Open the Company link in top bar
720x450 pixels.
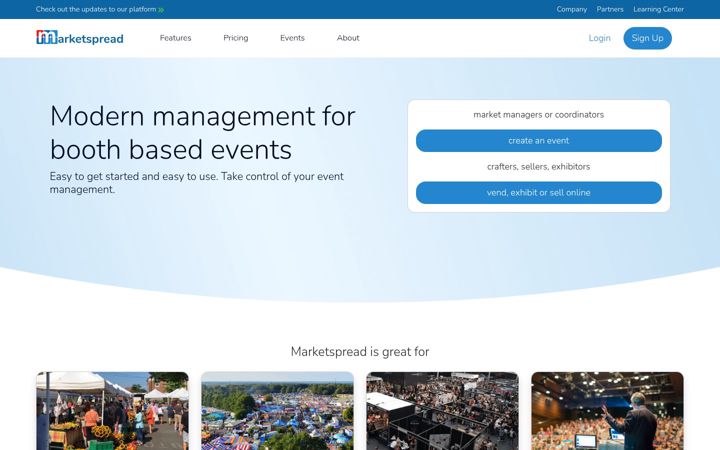click(572, 9)
